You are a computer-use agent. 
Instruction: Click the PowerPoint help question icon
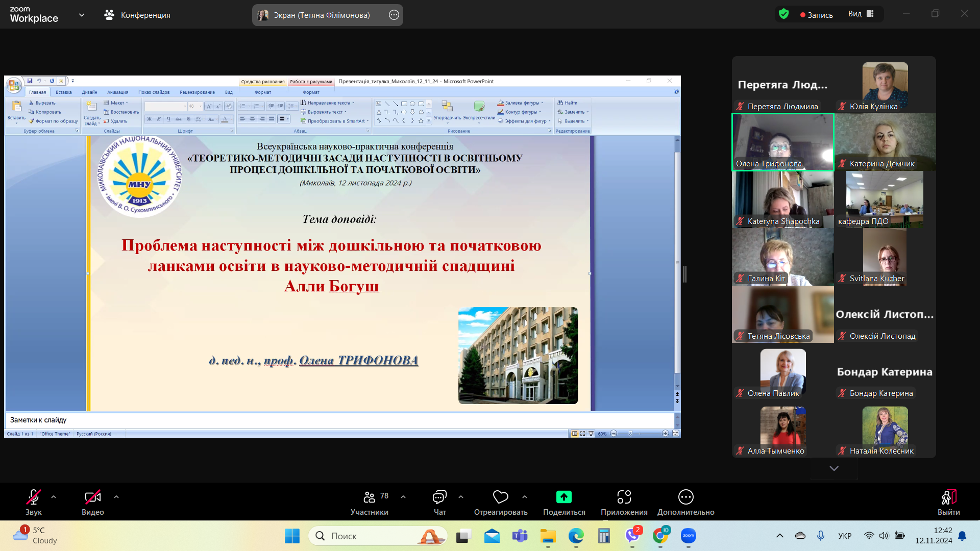coord(676,92)
